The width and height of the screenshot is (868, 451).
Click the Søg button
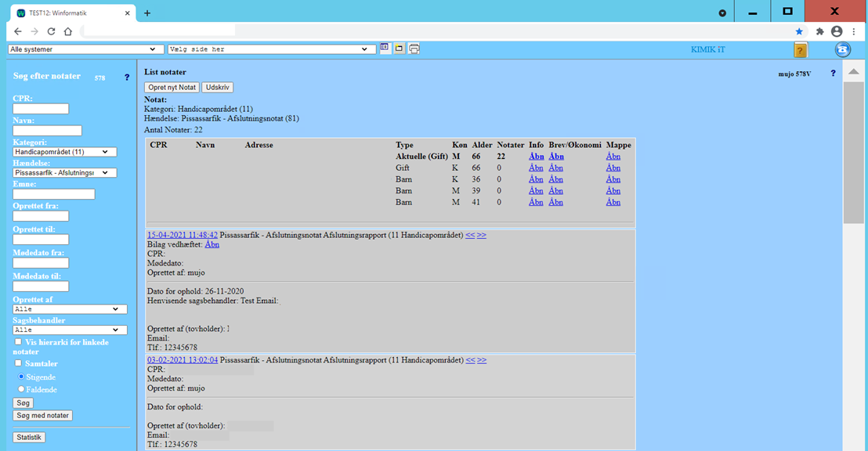click(24, 403)
